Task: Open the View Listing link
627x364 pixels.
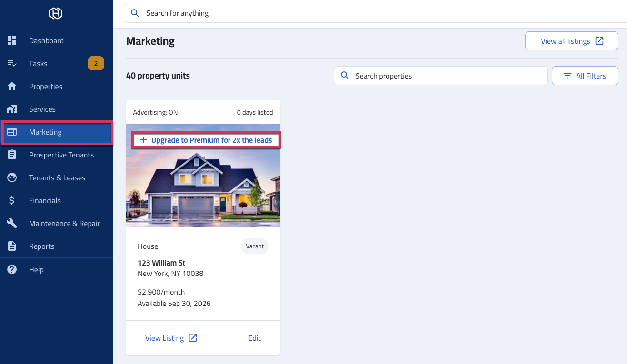Action: [x=171, y=338]
